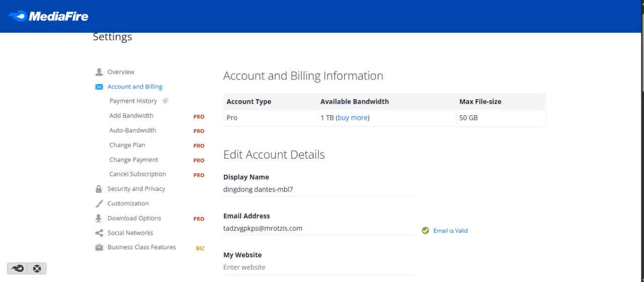Image resolution: width=644 pixels, height=282 pixels.
Task: Click the lifebuoy help icon at bottom left
Action: coord(37,268)
